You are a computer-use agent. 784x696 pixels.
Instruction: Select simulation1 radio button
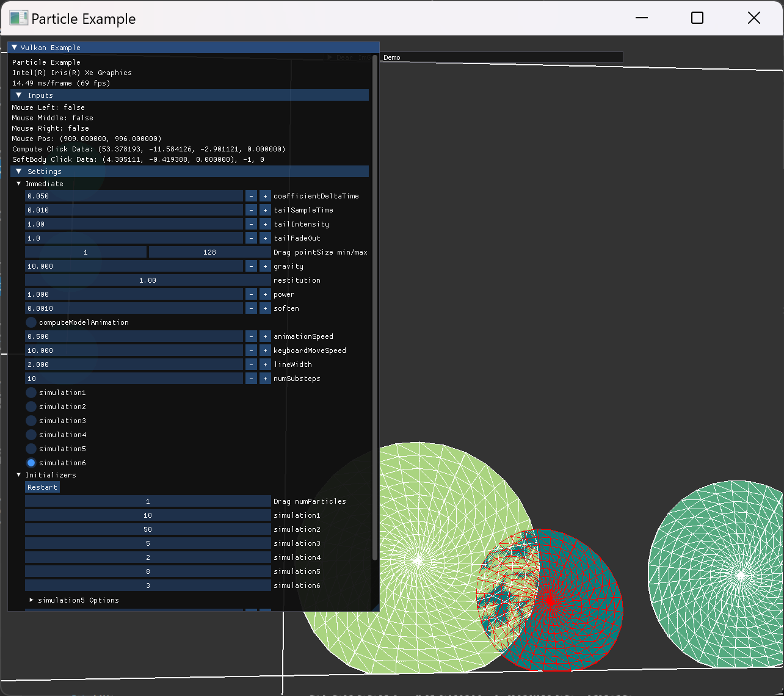[x=31, y=393]
